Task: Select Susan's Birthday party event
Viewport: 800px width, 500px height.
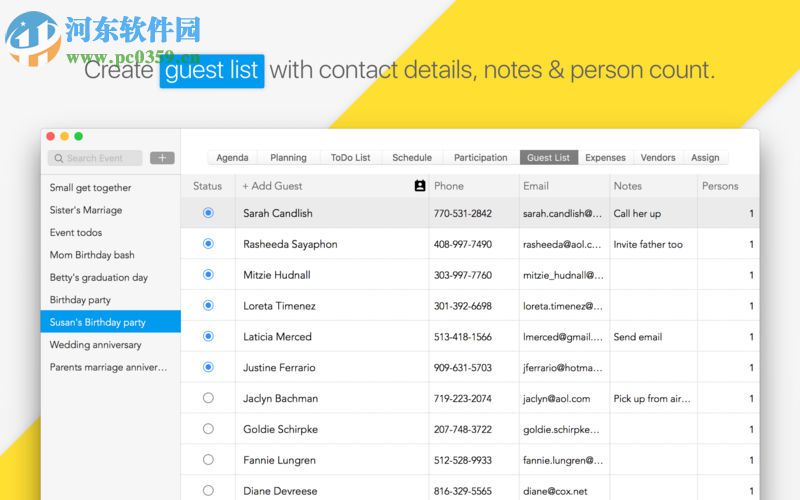Action: coord(111,322)
